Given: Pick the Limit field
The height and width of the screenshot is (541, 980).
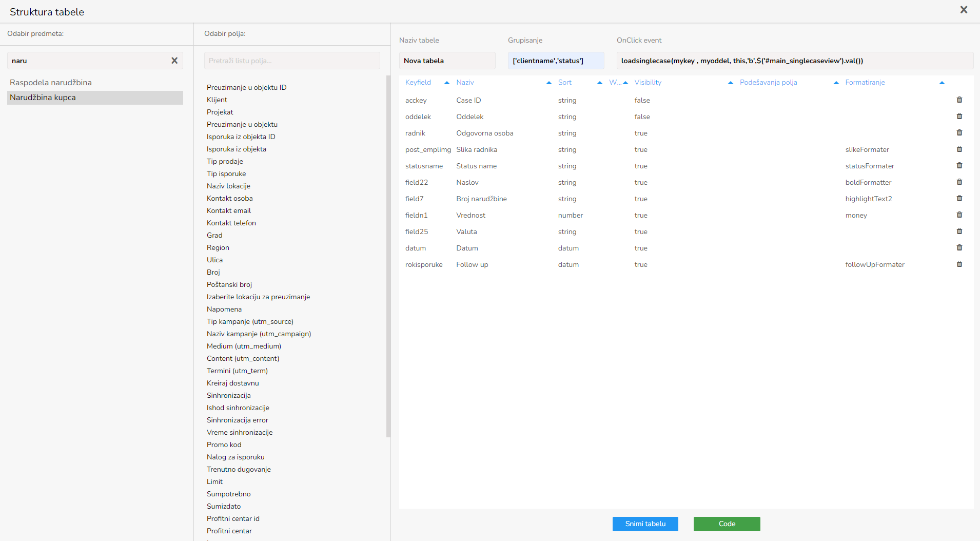Looking at the screenshot, I should pyautogui.click(x=214, y=482).
